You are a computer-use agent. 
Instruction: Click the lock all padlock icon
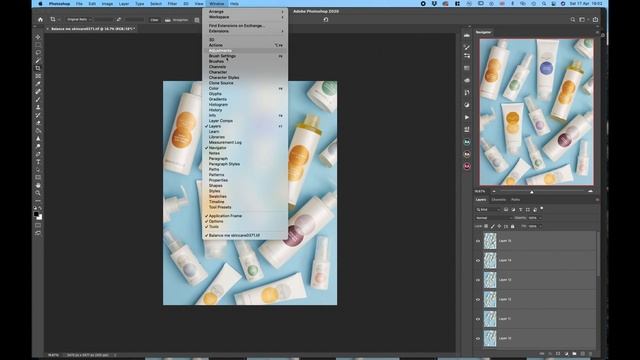[513, 226]
